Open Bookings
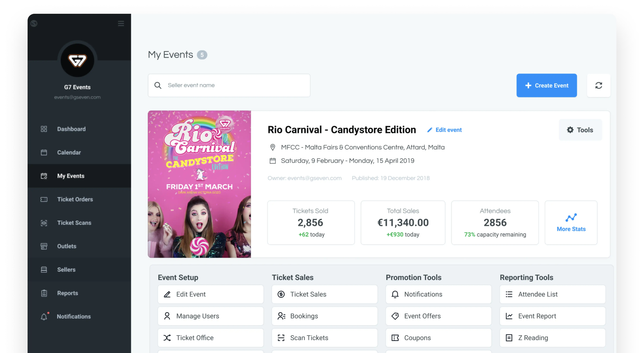This screenshot has width=644, height=353. (x=325, y=316)
